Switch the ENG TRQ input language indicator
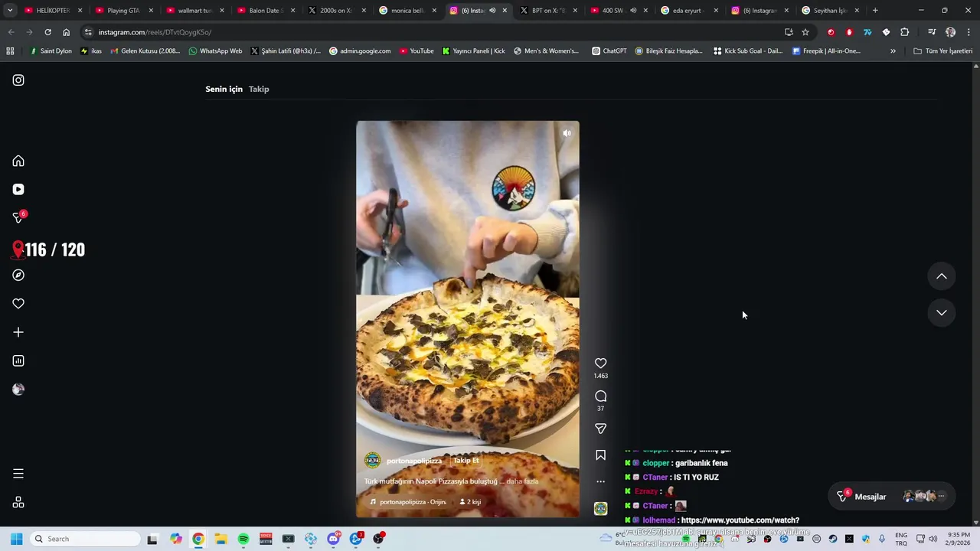The height and width of the screenshot is (551, 980). click(x=901, y=539)
